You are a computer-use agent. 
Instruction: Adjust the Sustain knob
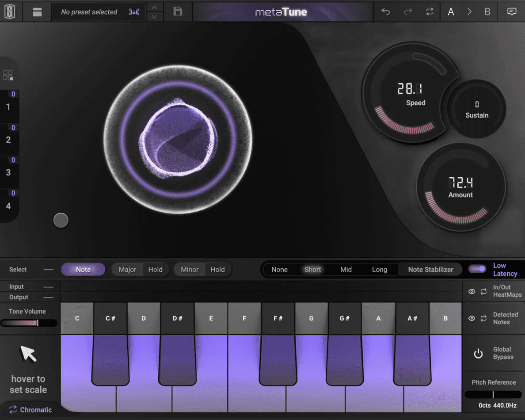(477, 109)
